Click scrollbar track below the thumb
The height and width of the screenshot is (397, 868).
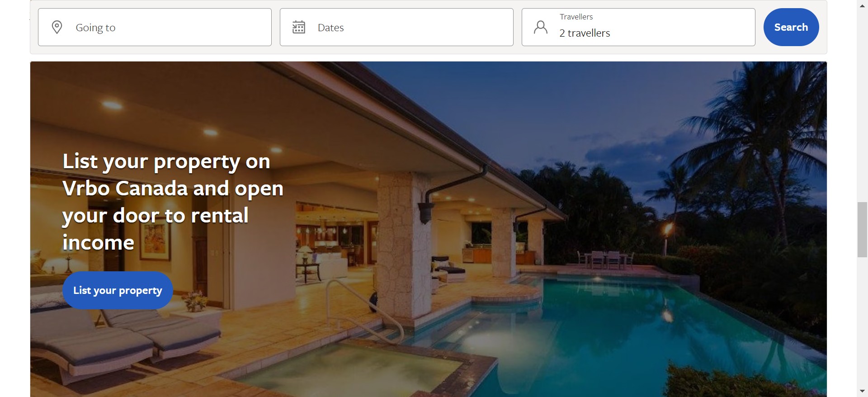click(862, 321)
